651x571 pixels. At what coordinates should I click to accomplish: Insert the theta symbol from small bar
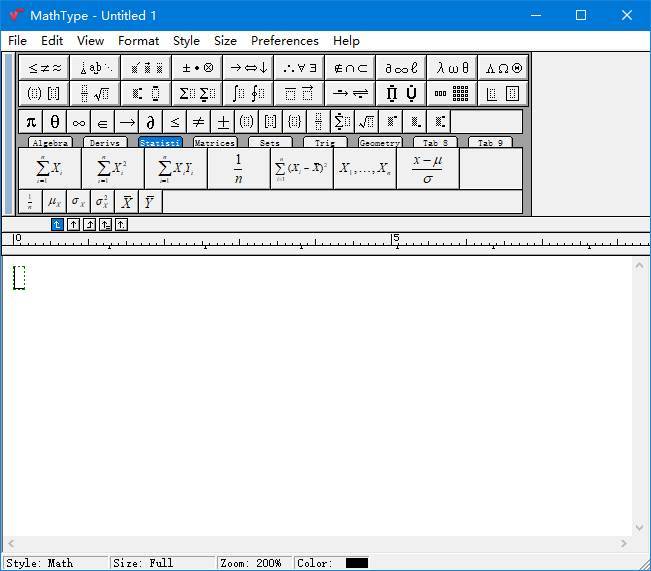(x=55, y=122)
